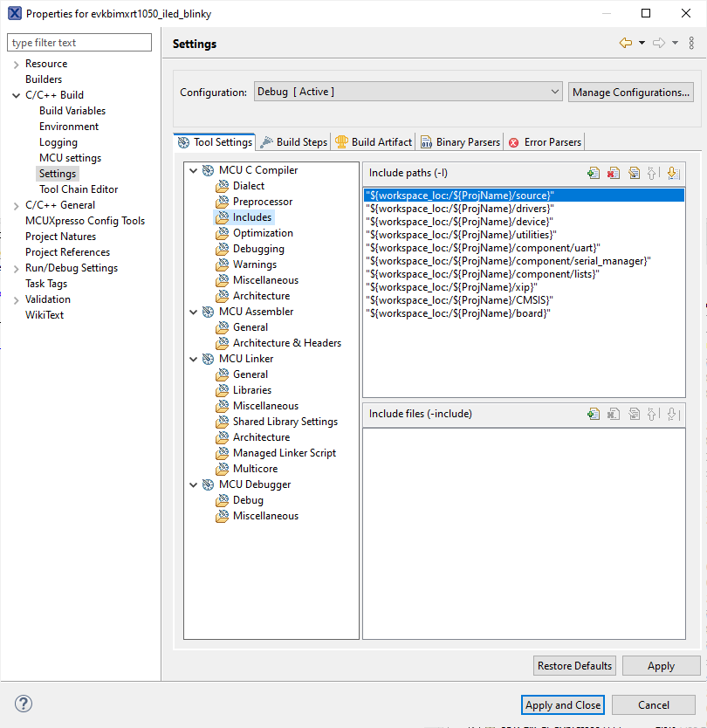The image size is (707, 728).
Task: Switch to the Build Artifact tab
Action: 374,142
